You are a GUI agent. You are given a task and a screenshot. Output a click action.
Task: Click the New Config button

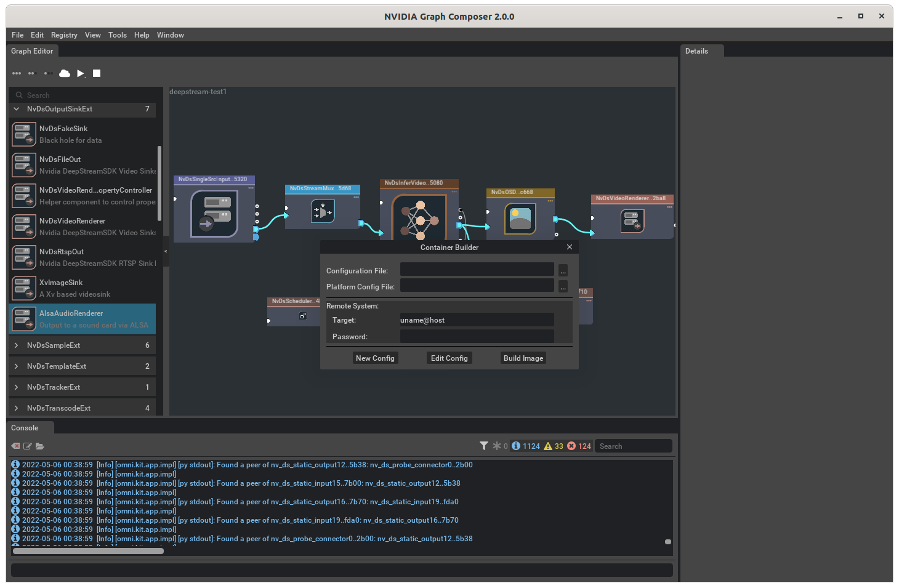pyautogui.click(x=376, y=358)
